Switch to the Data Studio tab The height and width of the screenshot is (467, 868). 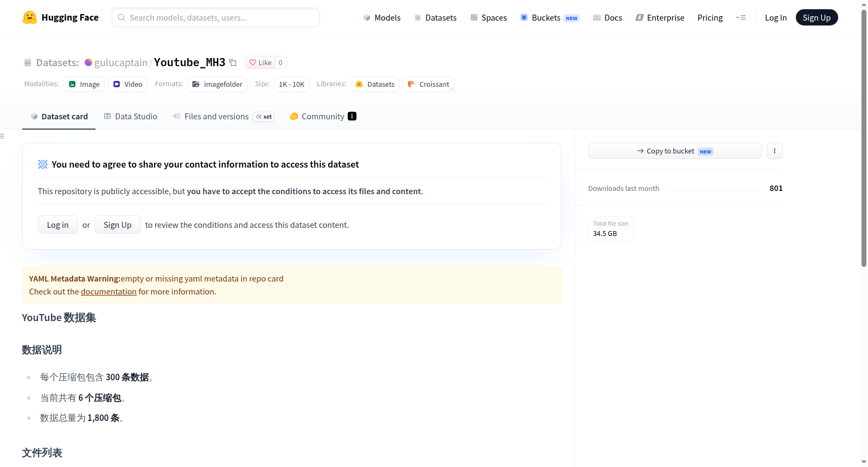click(131, 116)
